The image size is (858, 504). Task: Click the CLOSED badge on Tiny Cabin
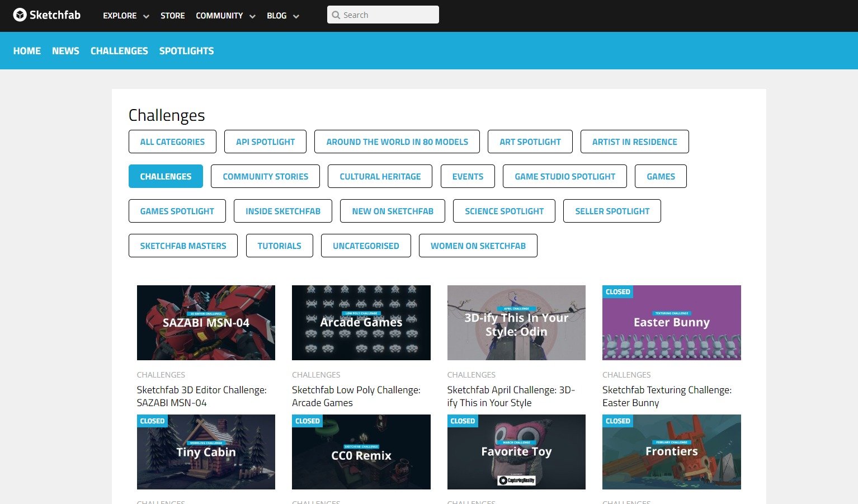152,421
